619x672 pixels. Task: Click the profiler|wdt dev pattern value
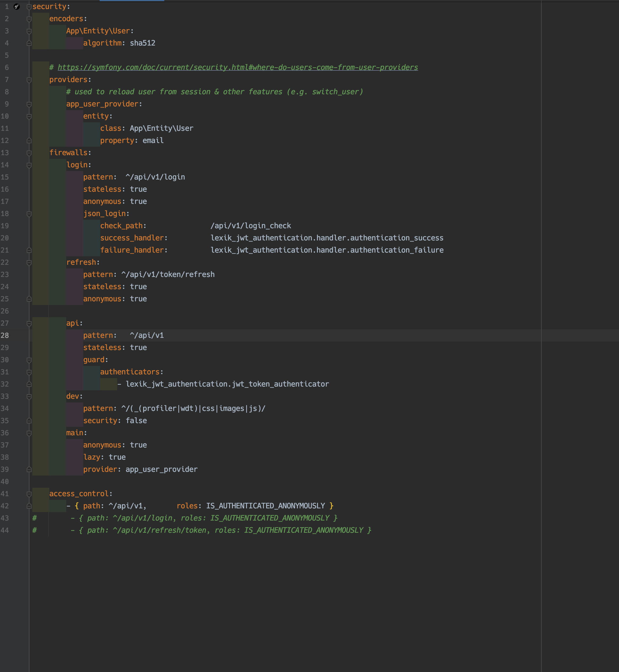(x=193, y=409)
